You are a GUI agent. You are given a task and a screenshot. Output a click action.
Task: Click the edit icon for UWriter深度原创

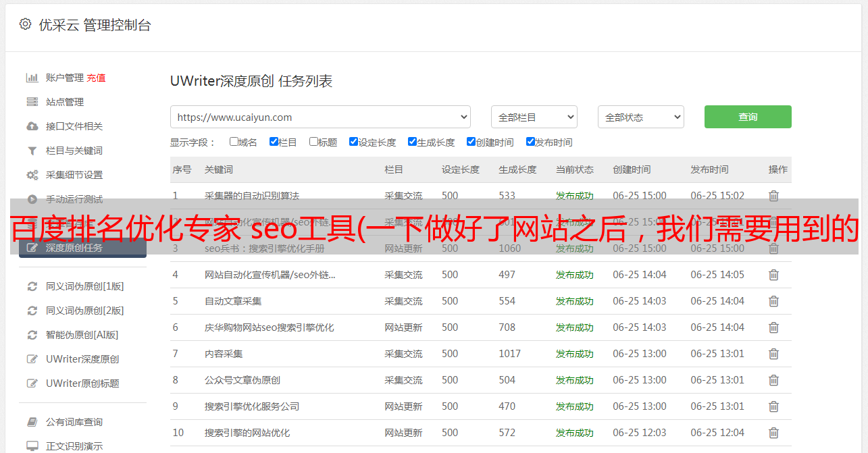click(32, 359)
